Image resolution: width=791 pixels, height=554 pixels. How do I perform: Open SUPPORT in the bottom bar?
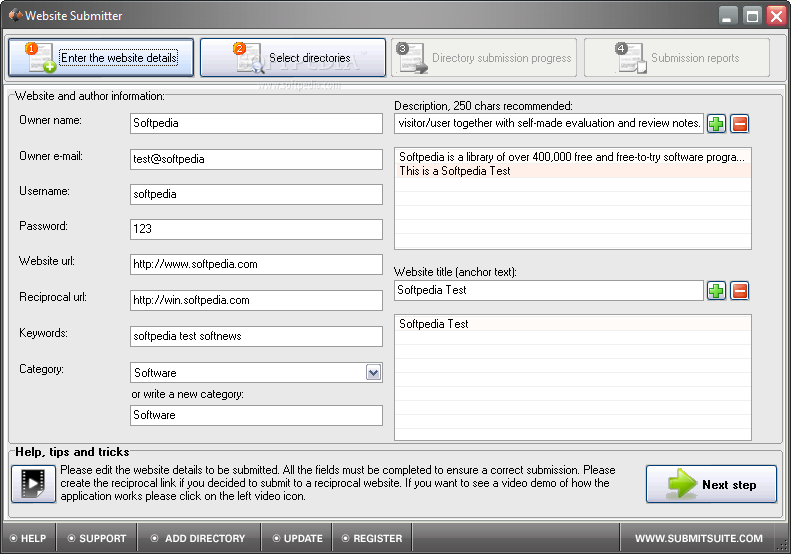pyautogui.click(x=97, y=538)
